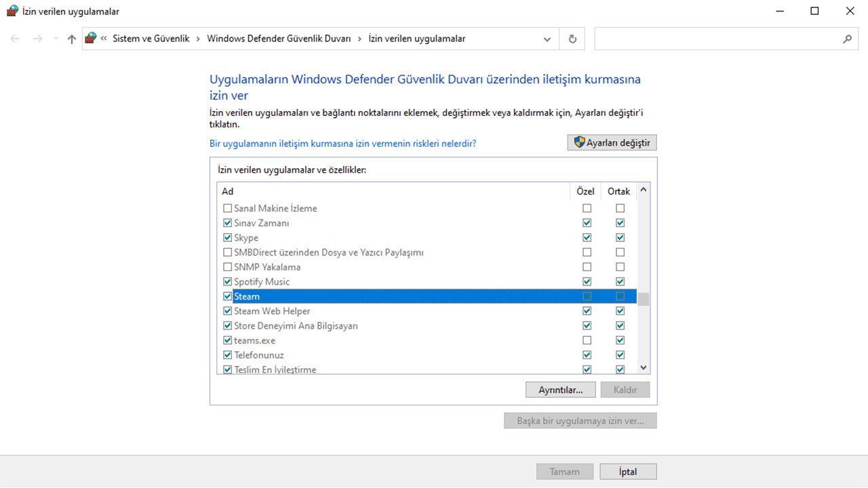Toggle Sanal Makine İzleme checkbox
Image resolution: width=868 pixels, height=488 pixels.
[x=228, y=209]
